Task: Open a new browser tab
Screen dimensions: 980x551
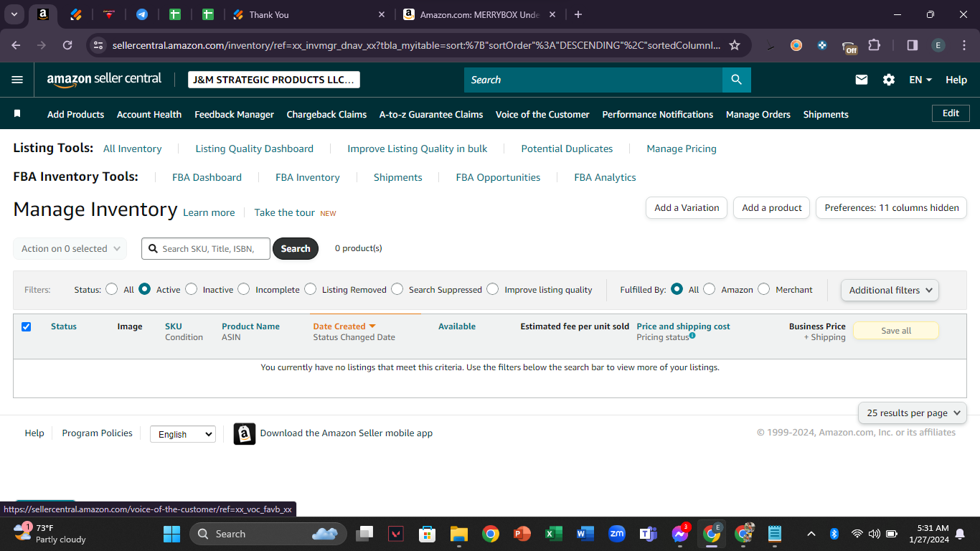Action: pyautogui.click(x=578, y=14)
